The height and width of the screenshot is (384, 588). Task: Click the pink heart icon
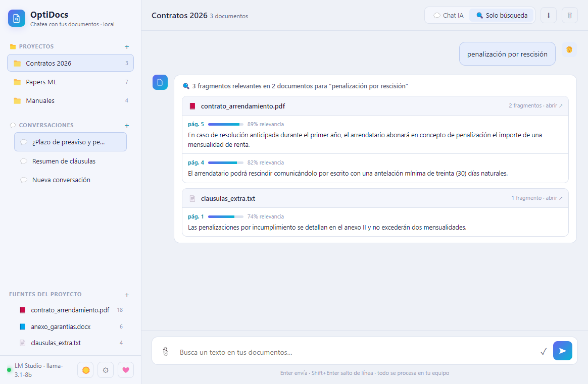tap(126, 370)
